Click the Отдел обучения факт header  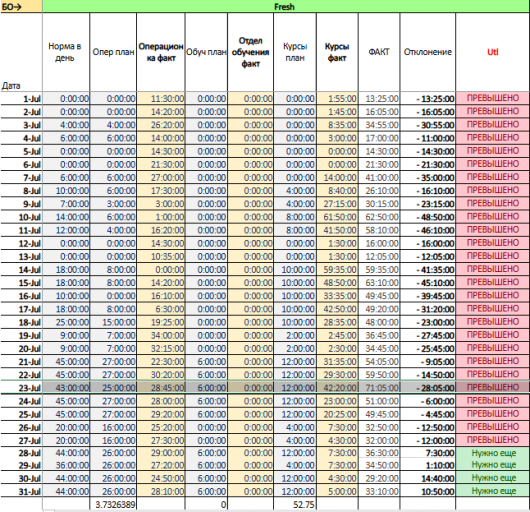pos(250,52)
